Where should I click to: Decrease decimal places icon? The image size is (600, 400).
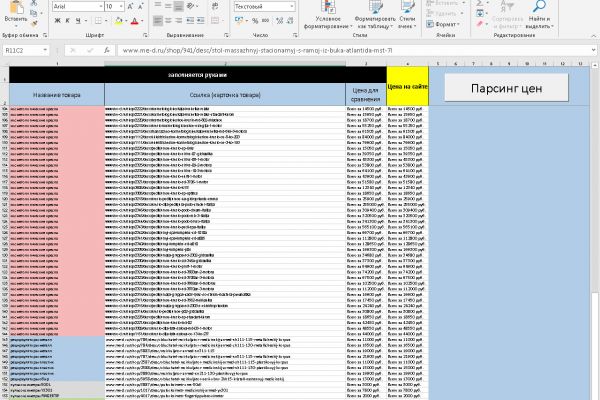pyautogui.click(x=290, y=21)
